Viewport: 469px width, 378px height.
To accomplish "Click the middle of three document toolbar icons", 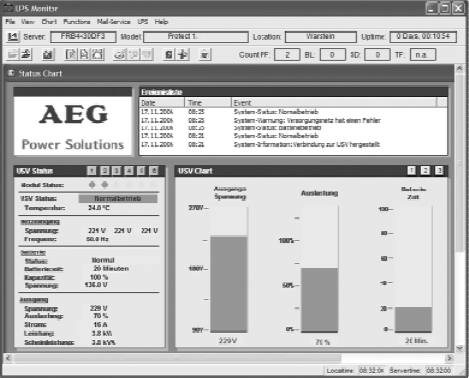I will tap(84, 54).
